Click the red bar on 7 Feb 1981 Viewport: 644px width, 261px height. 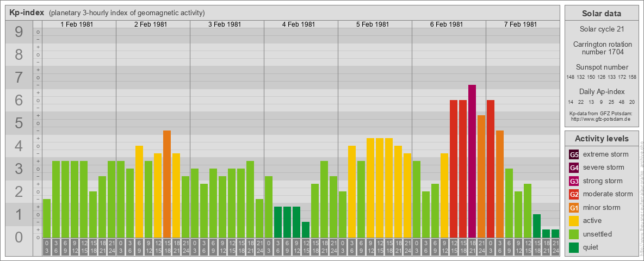[x=491, y=169]
